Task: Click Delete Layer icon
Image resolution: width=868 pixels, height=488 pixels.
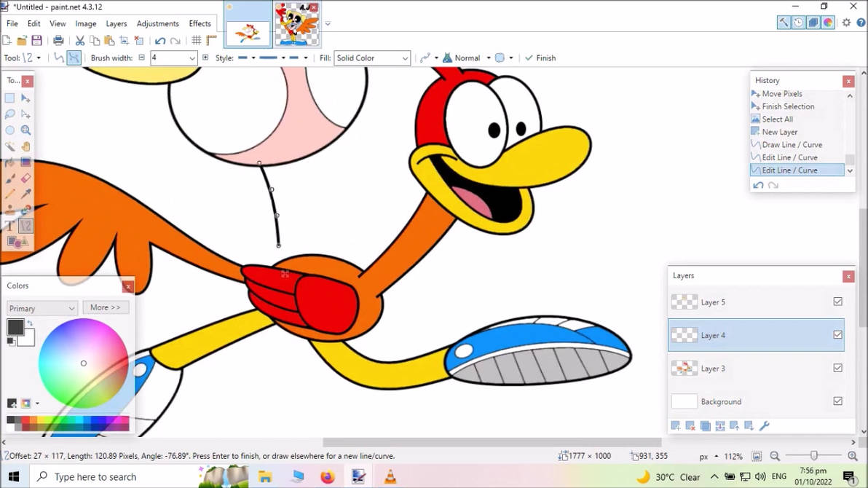Action: pos(690,425)
